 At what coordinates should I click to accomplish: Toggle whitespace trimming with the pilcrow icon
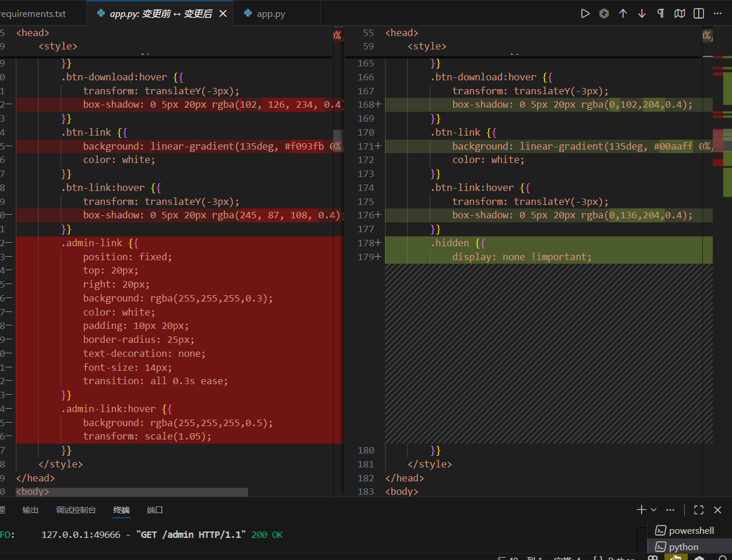tap(660, 13)
